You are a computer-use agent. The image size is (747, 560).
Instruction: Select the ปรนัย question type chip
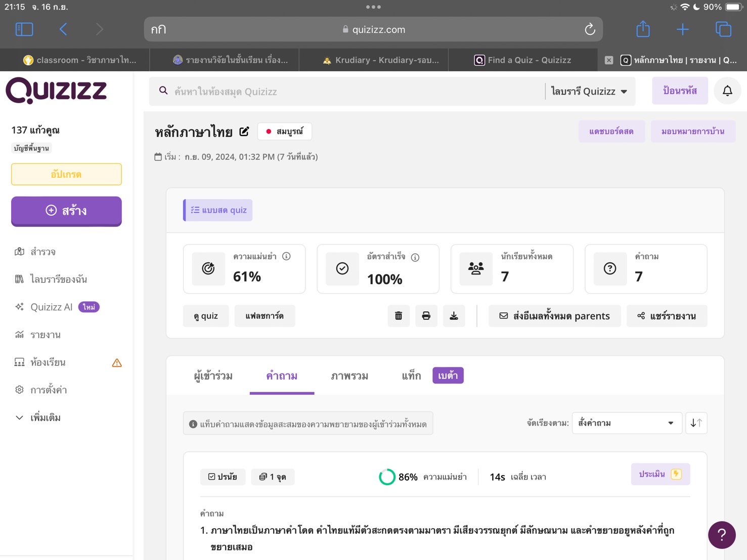coord(223,477)
